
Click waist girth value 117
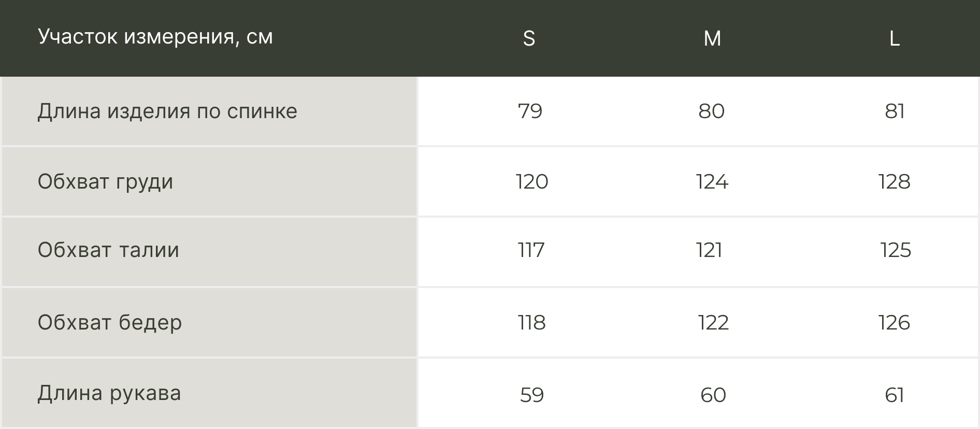tap(531, 251)
